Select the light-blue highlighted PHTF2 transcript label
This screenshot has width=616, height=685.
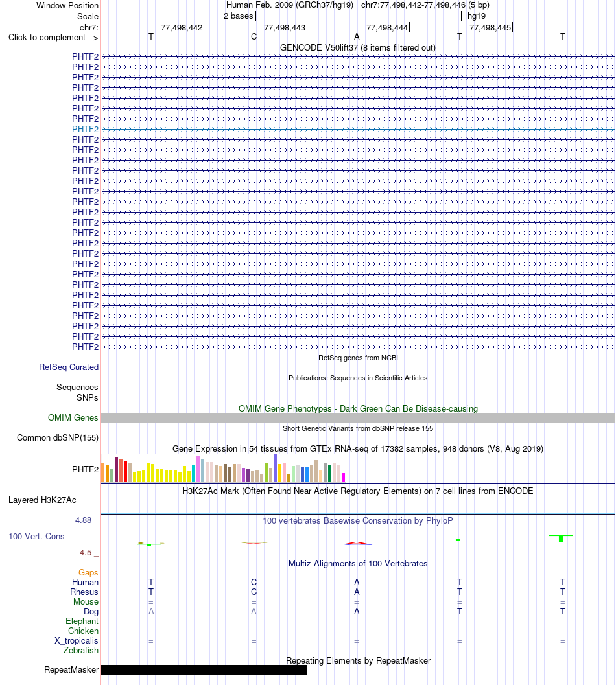click(x=85, y=130)
